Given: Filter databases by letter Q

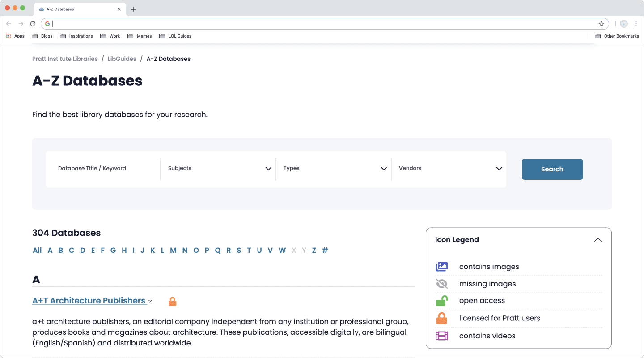Looking at the screenshot, I should tap(218, 250).
